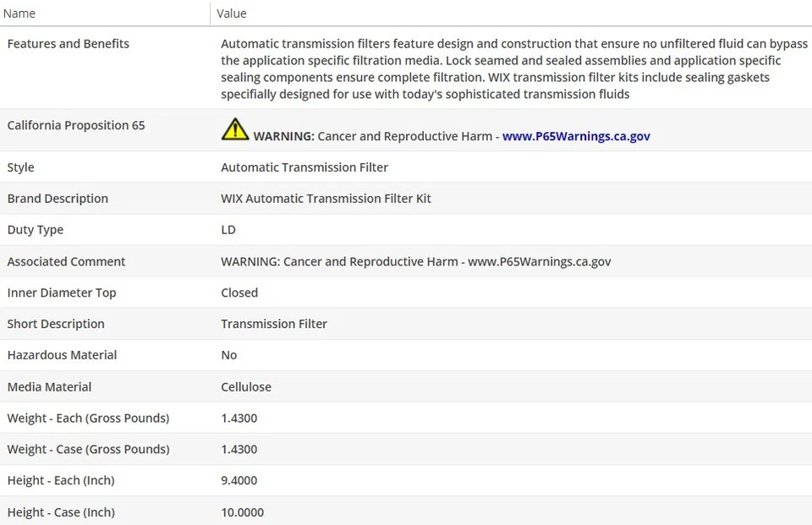Click the Transmission Filter short description value

(x=274, y=324)
